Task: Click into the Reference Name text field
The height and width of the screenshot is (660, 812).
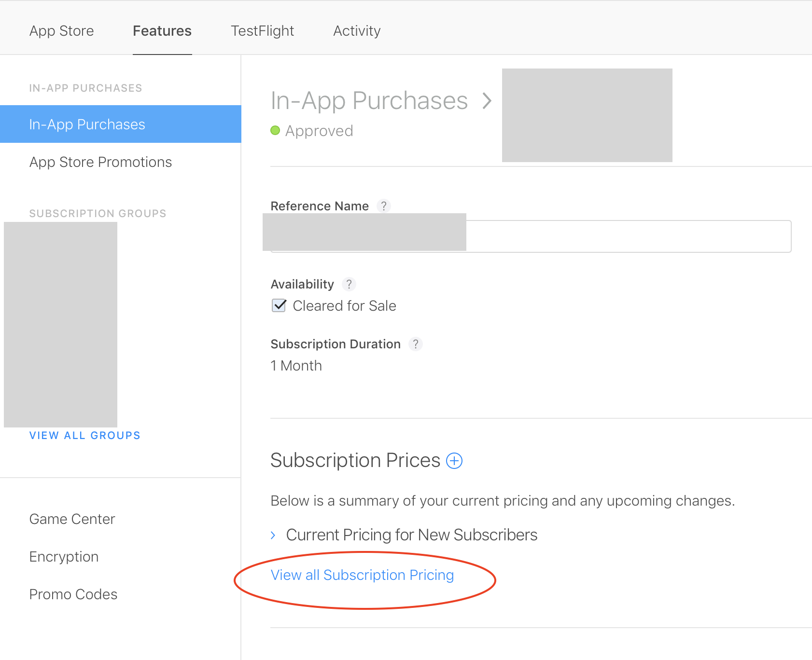Action: pyautogui.click(x=628, y=236)
